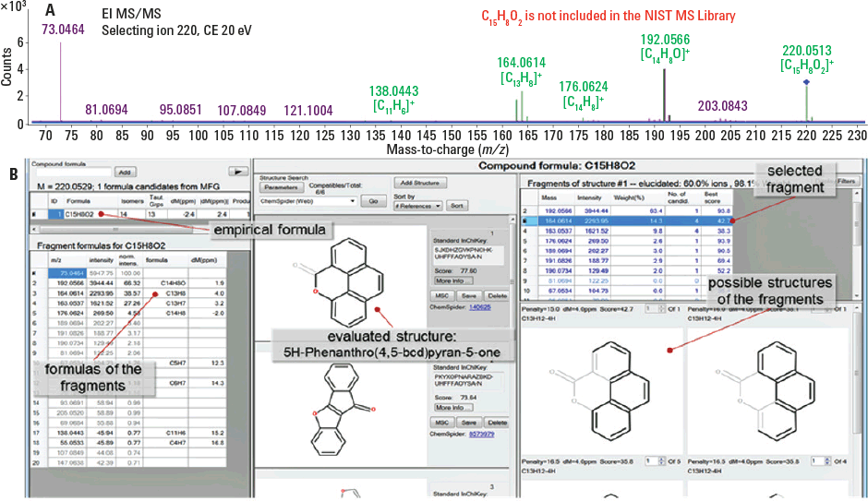Click the play arrow button beside the Add button
This screenshot has width=868, height=501.
239,172
